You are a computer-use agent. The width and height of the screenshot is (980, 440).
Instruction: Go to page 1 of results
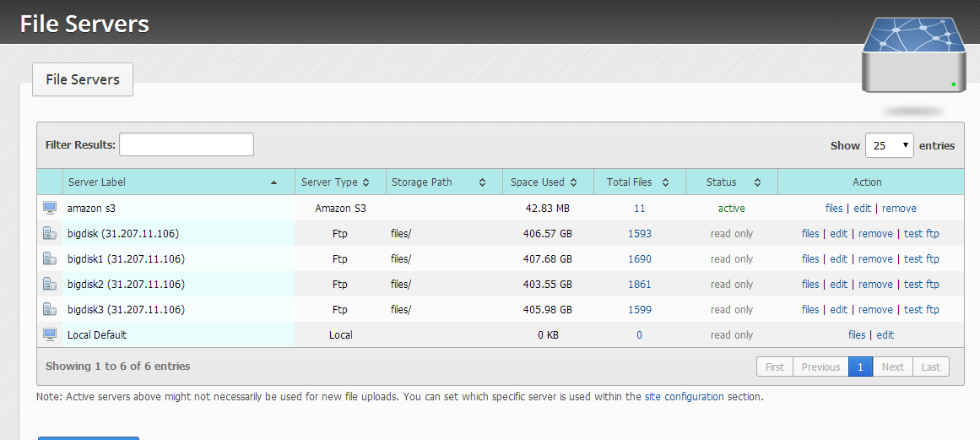point(860,367)
